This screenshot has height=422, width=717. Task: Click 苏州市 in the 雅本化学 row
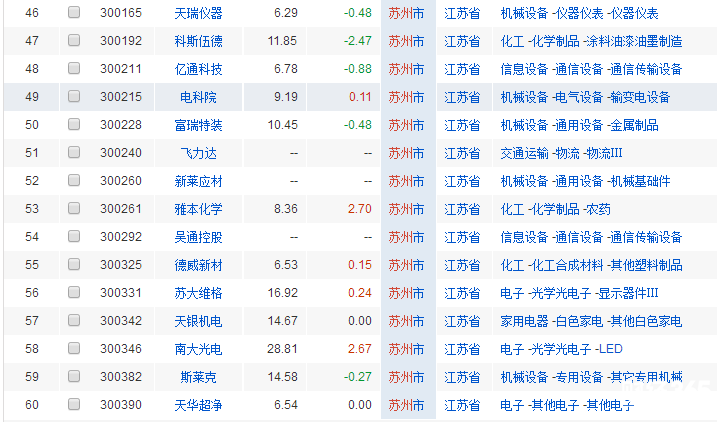[x=406, y=209]
